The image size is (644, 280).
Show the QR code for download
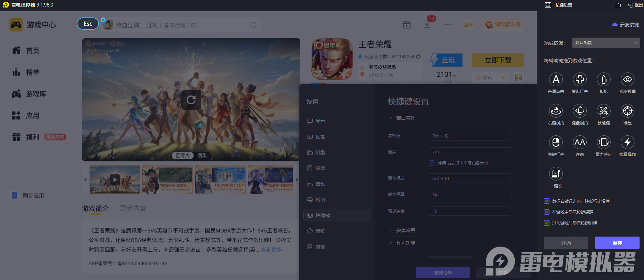click(518, 78)
